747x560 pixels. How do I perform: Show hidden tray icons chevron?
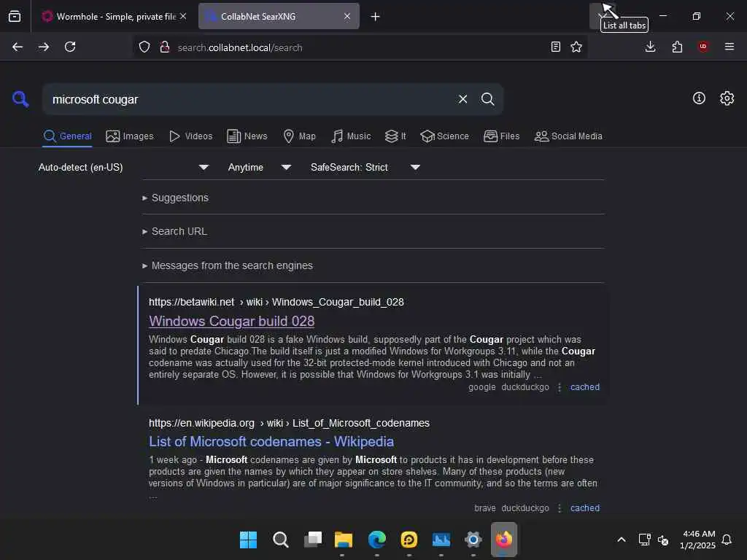pyautogui.click(x=622, y=540)
